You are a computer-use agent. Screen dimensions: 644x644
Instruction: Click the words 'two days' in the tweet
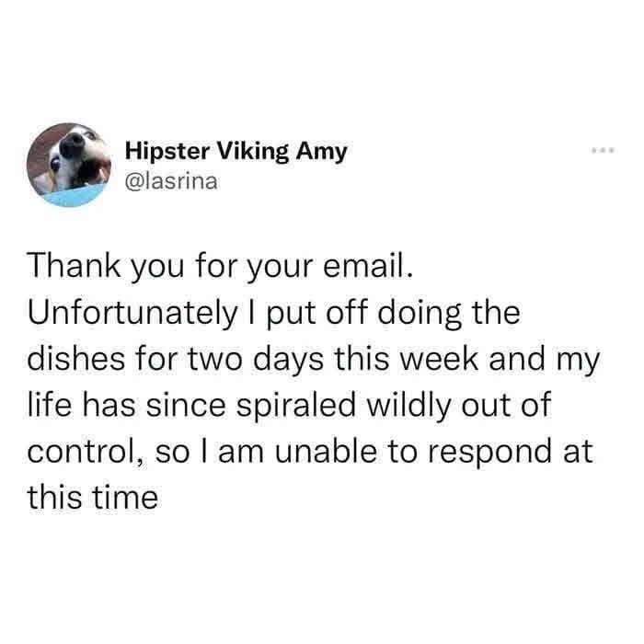tap(257, 360)
